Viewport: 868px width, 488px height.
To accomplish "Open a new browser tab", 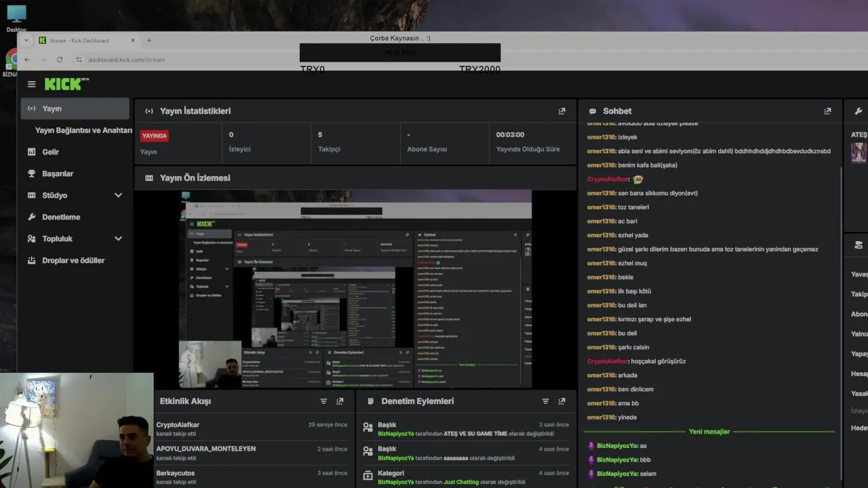I will [149, 41].
